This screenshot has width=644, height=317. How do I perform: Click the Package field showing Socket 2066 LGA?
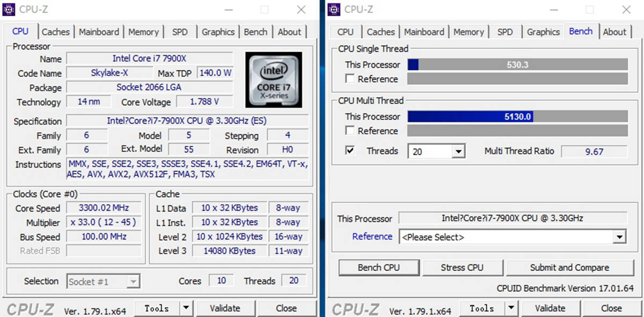pyautogui.click(x=149, y=87)
